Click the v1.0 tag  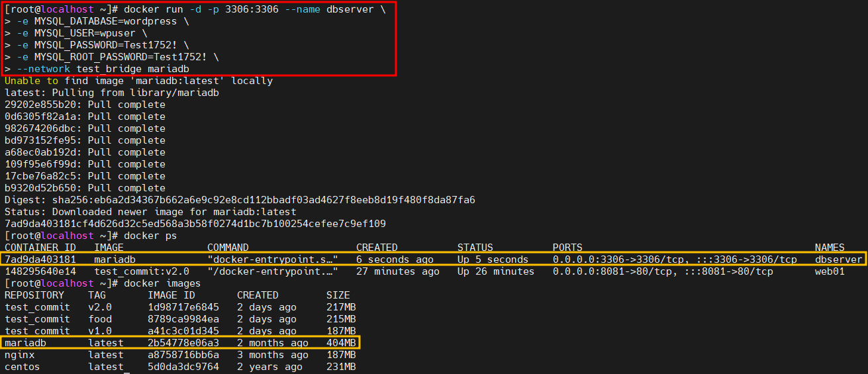(x=100, y=331)
